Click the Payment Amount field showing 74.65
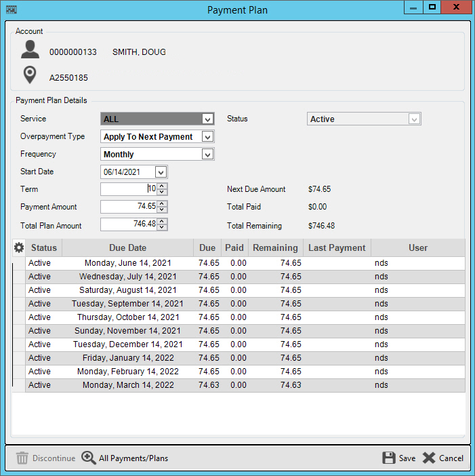The height and width of the screenshot is (476, 475). click(129, 207)
